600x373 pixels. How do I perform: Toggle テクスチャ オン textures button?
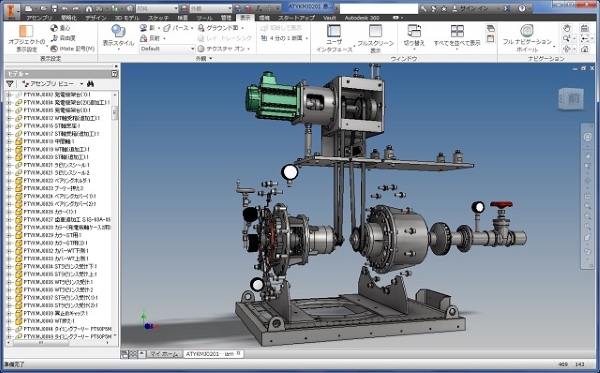point(222,49)
